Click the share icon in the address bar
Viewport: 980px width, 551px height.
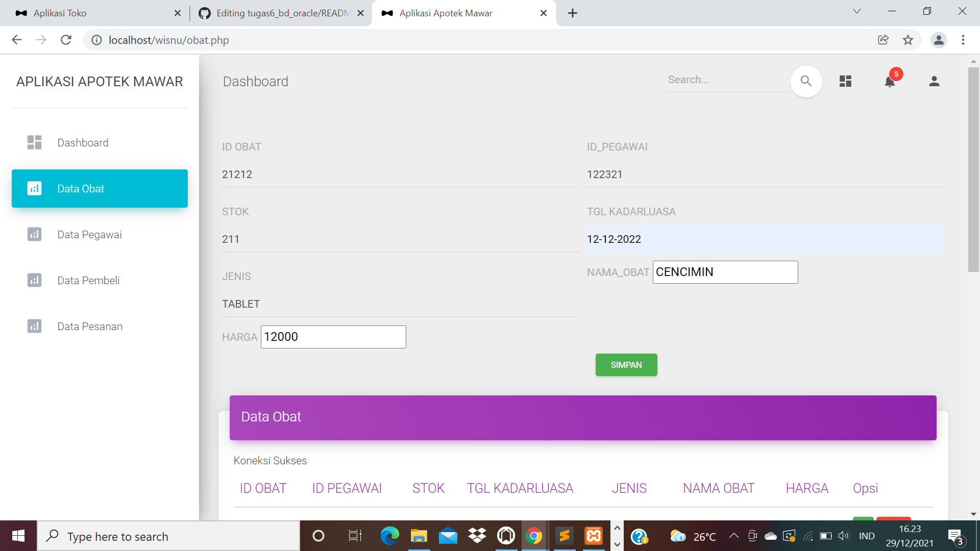(884, 40)
